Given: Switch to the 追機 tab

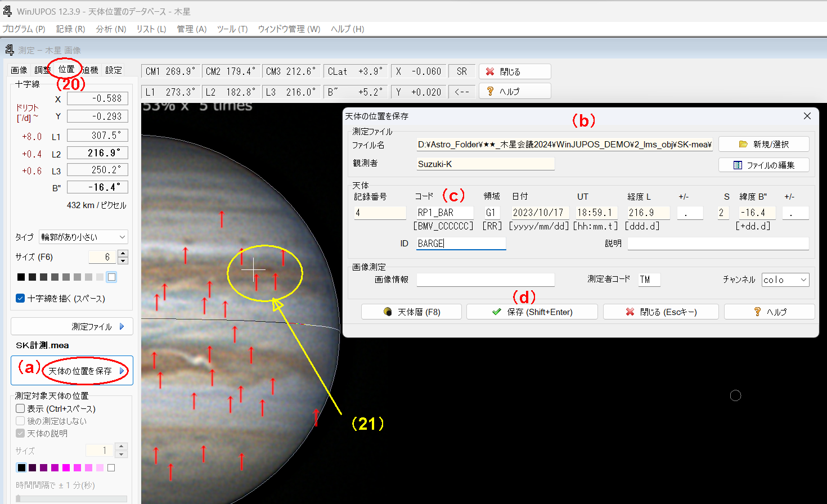Looking at the screenshot, I should pyautogui.click(x=90, y=70).
